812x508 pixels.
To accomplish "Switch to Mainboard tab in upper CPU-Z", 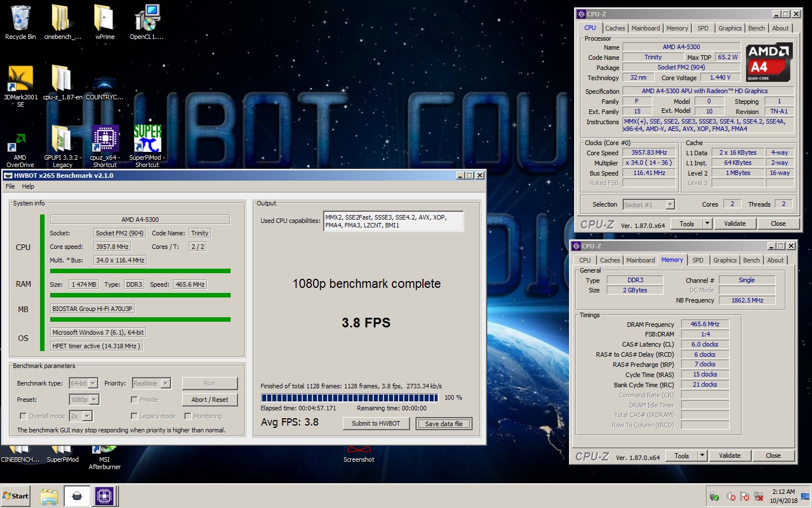I will (x=646, y=28).
